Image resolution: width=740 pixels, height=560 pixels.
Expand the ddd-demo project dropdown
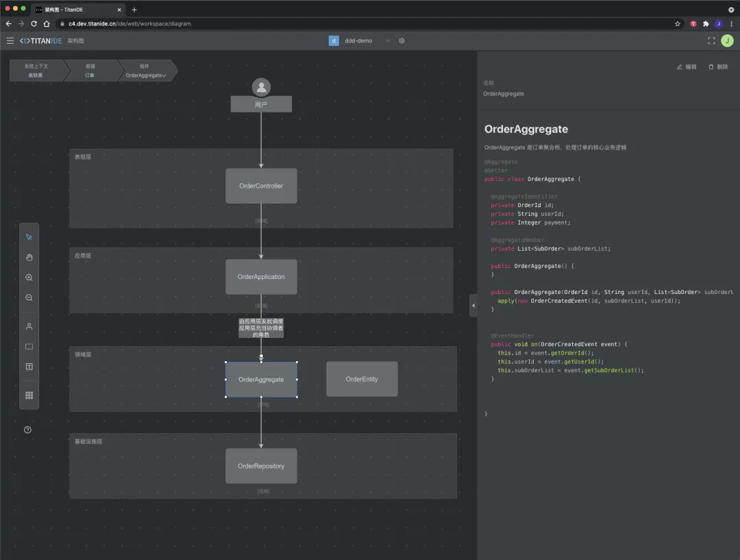[x=388, y=40]
